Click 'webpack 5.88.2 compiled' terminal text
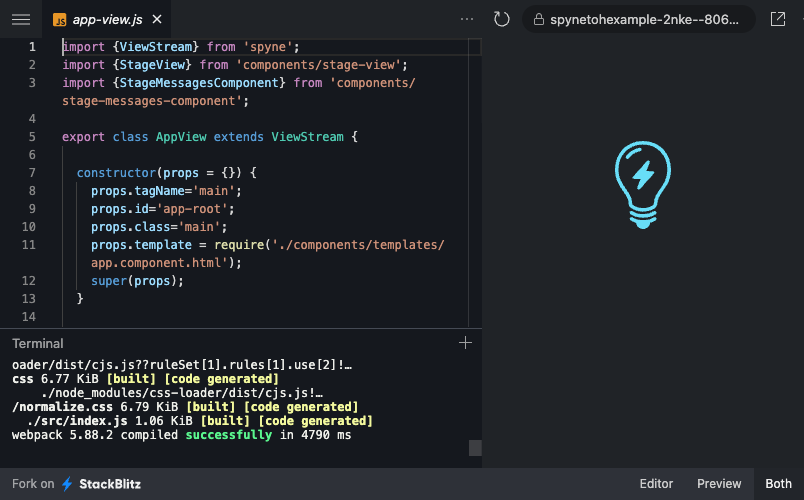The image size is (804, 500). click(x=95, y=435)
